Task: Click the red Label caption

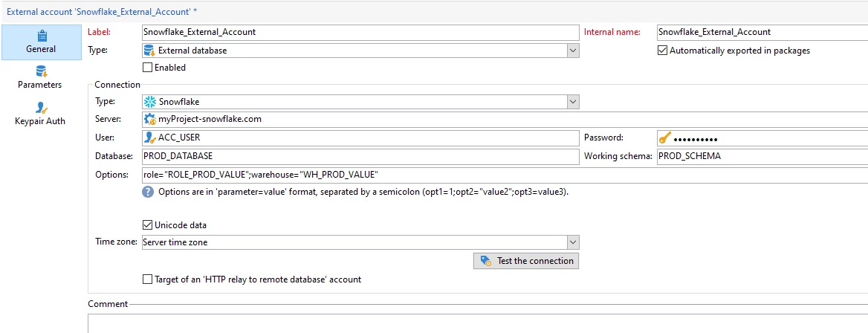Action: coord(99,32)
